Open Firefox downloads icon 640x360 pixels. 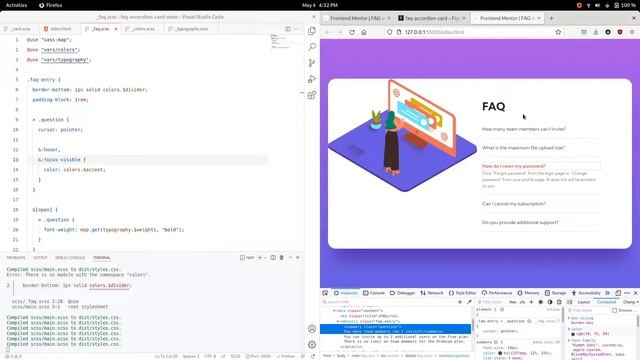coord(596,32)
